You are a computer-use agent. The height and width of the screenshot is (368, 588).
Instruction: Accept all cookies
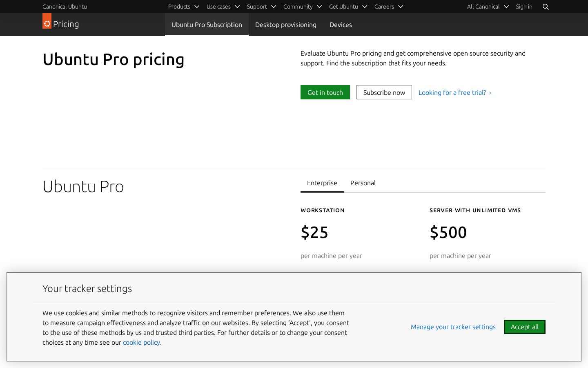(525, 327)
